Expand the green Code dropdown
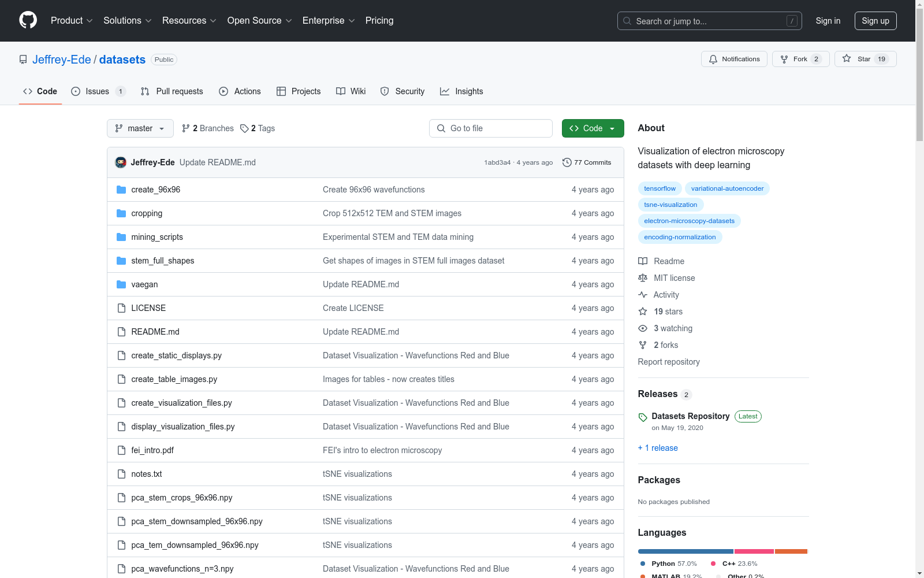This screenshot has height=578, width=924. 593,128
